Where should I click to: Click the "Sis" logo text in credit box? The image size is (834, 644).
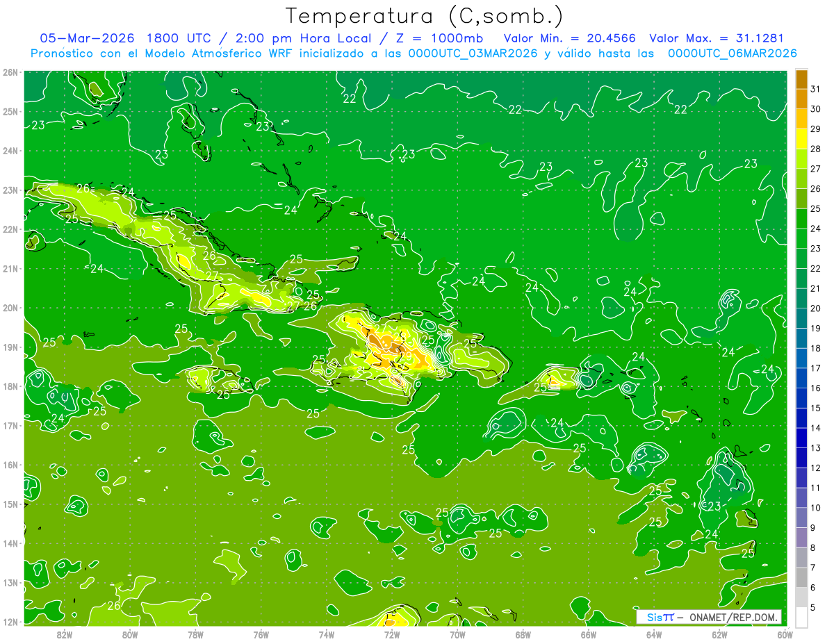pos(654,617)
